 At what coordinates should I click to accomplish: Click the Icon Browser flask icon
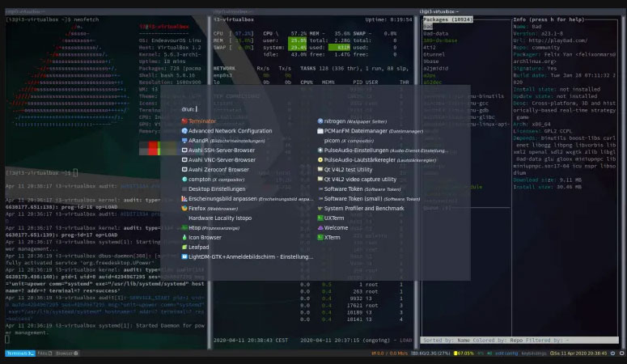coord(184,238)
